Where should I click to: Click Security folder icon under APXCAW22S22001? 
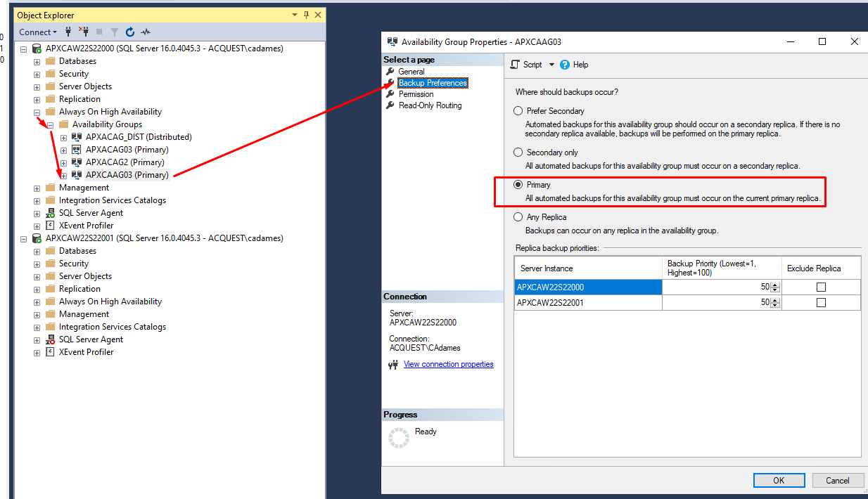tap(50, 264)
